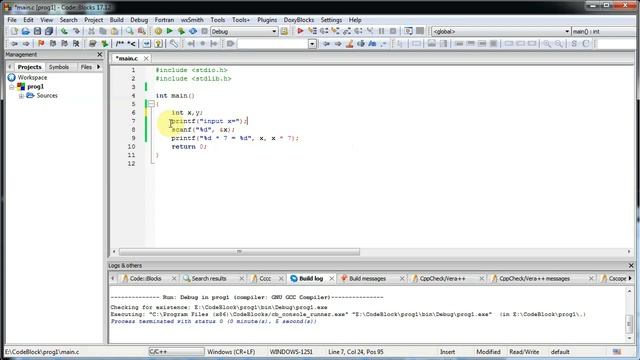
Task: Switch to the Files tab
Action: coord(86,67)
